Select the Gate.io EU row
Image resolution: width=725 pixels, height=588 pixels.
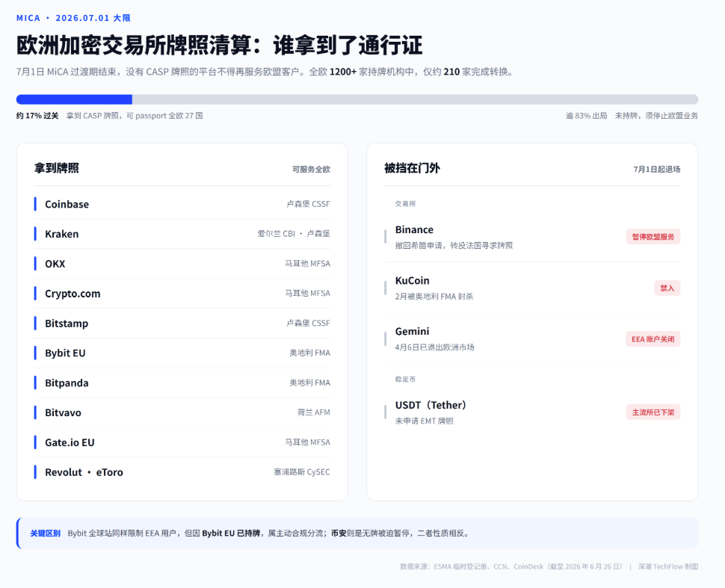pos(182,442)
